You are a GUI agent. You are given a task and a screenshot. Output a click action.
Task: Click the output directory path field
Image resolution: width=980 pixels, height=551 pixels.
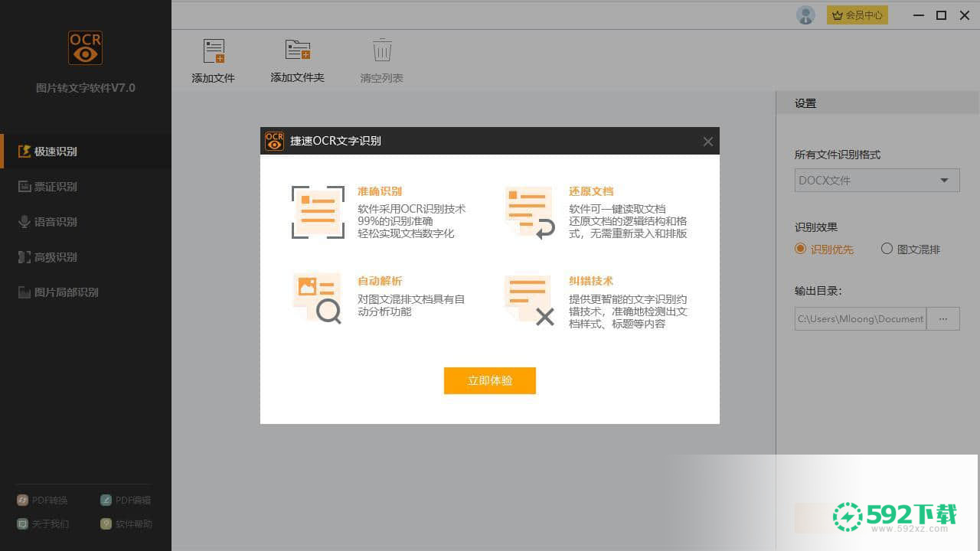[x=861, y=319]
